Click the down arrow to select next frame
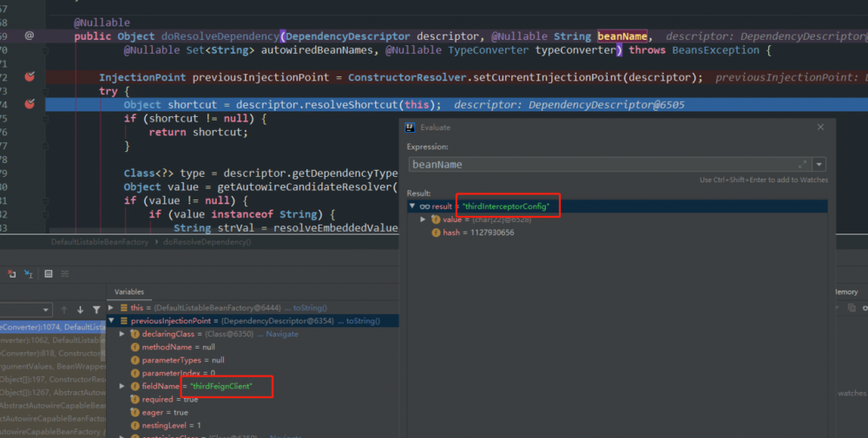 (x=80, y=310)
